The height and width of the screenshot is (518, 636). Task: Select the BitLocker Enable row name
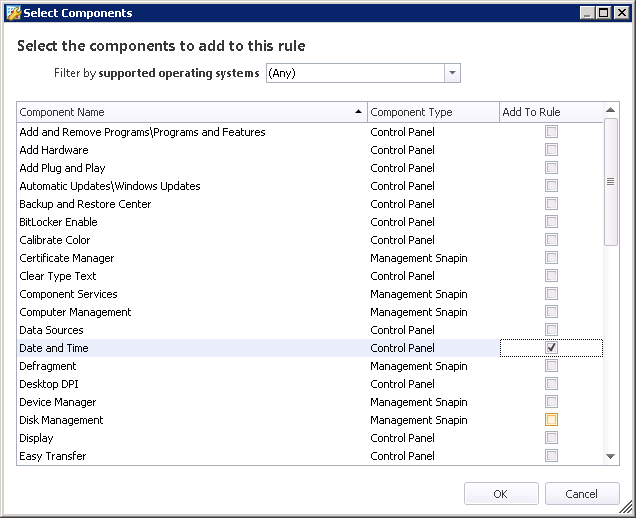[58, 222]
